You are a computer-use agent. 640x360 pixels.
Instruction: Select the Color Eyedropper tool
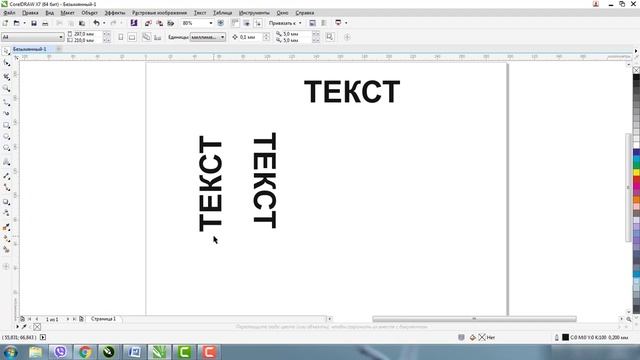[6, 227]
